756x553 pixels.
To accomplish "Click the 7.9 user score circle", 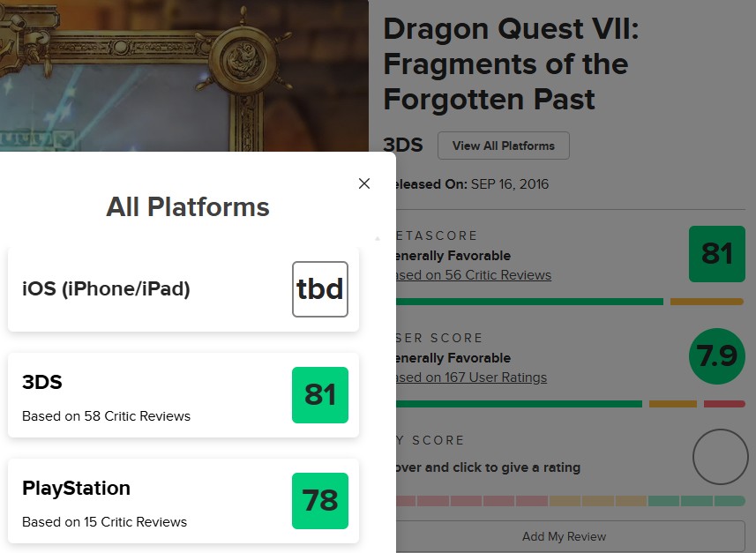I will (716, 356).
